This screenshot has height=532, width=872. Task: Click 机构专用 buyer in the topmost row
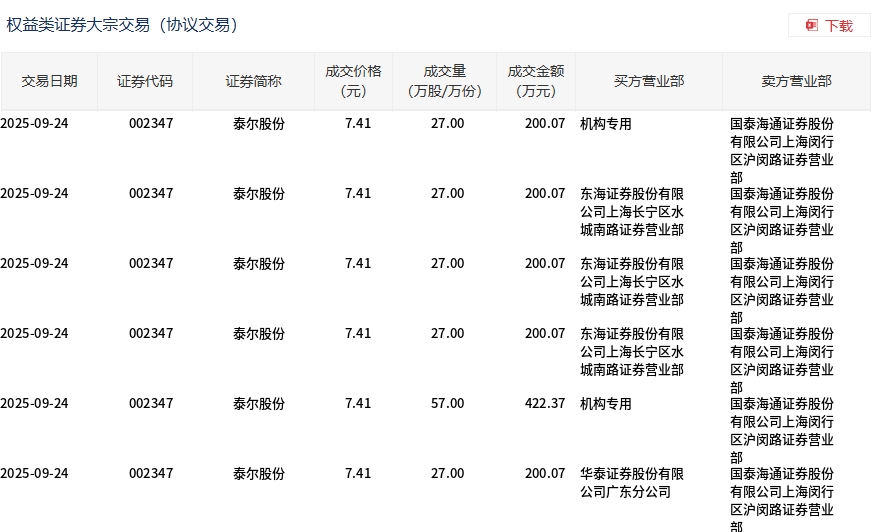606,124
